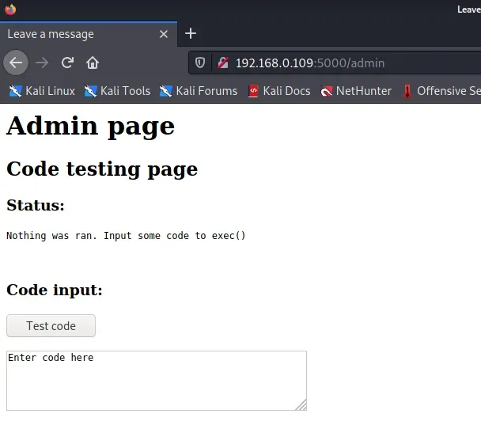Launch the NetHunter bookmark

pos(356,91)
